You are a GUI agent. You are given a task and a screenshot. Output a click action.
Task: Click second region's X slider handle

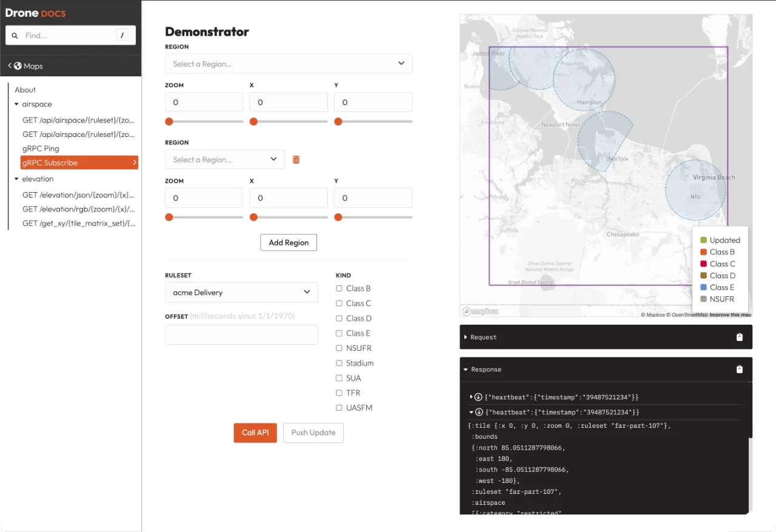point(253,217)
